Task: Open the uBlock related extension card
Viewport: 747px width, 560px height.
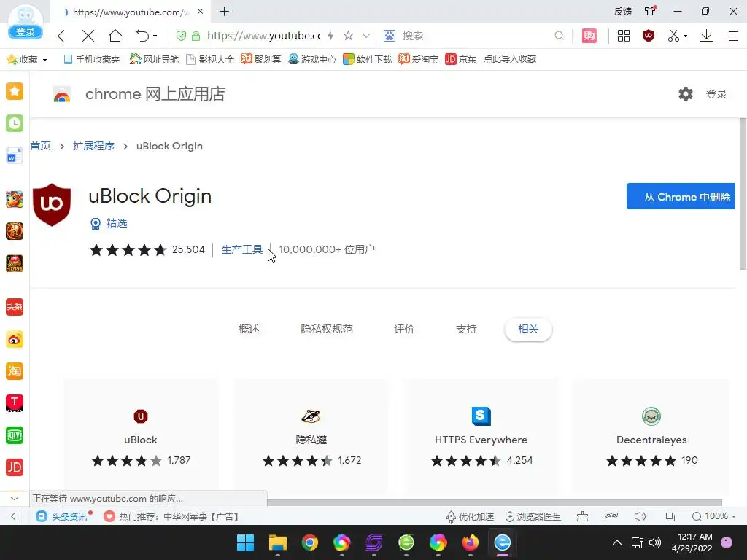Action: (x=141, y=436)
